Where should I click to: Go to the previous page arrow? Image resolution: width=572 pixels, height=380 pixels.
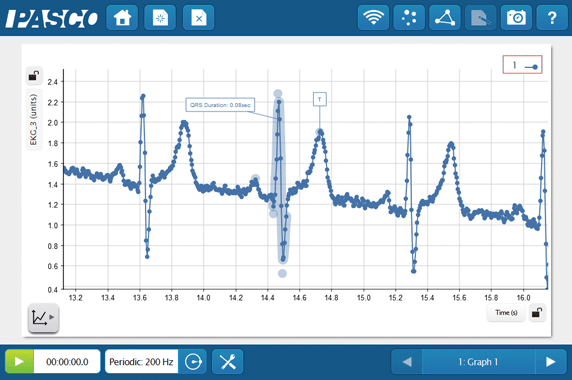(x=407, y=361)
